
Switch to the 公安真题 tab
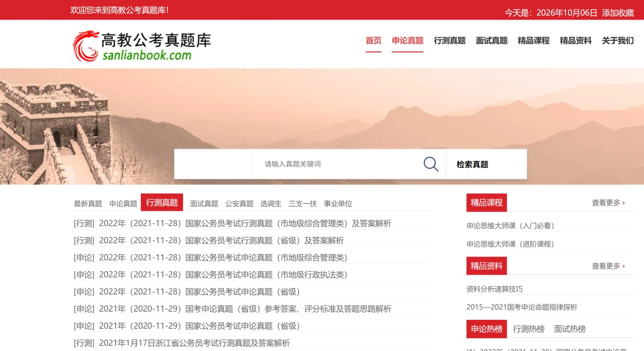[239, 204]
